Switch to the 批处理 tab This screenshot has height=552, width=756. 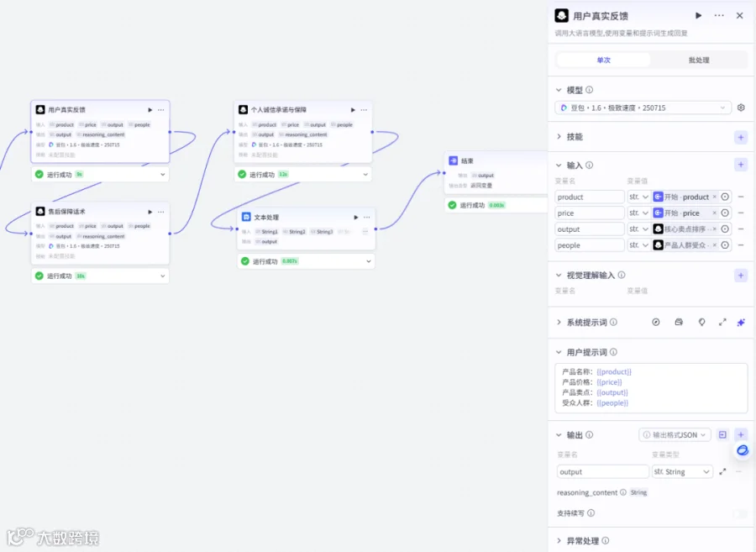tap(699, 60)
